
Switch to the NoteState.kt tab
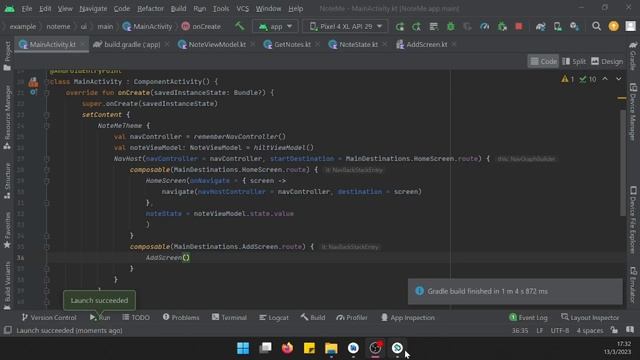click(x=358, y=44)
